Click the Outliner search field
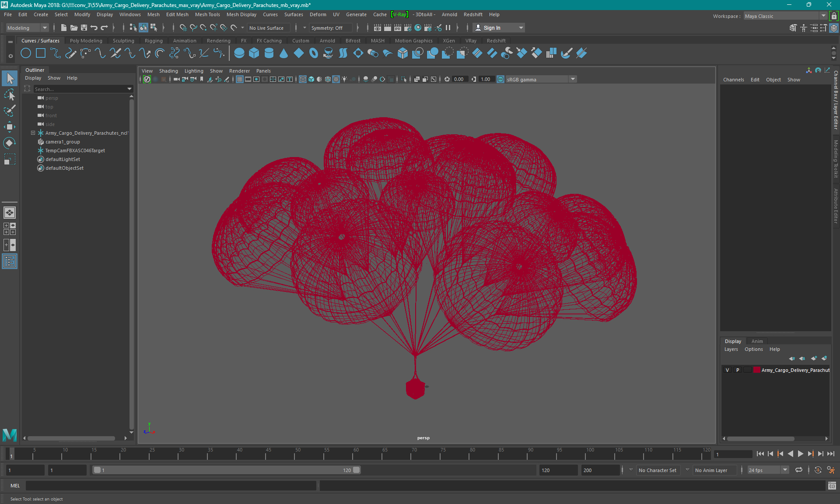The height and width of the screenshot is (504, 840). click(x=80, y=89)
